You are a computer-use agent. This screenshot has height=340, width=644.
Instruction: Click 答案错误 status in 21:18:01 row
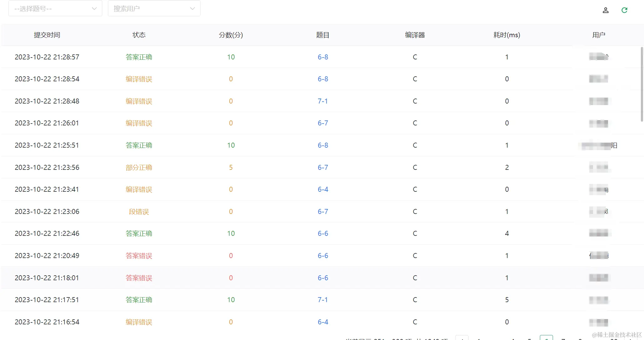click(139, 278)
